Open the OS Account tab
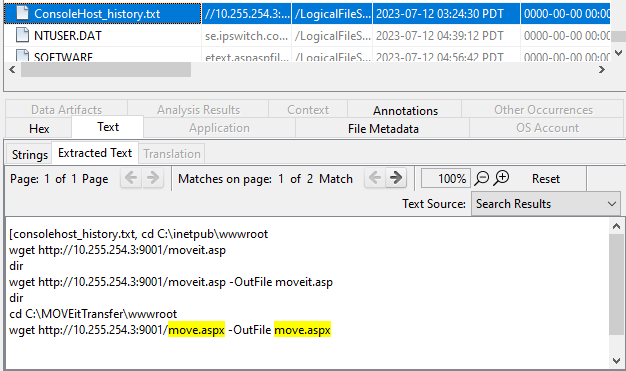Screen dimensions: 626x371 547,128
